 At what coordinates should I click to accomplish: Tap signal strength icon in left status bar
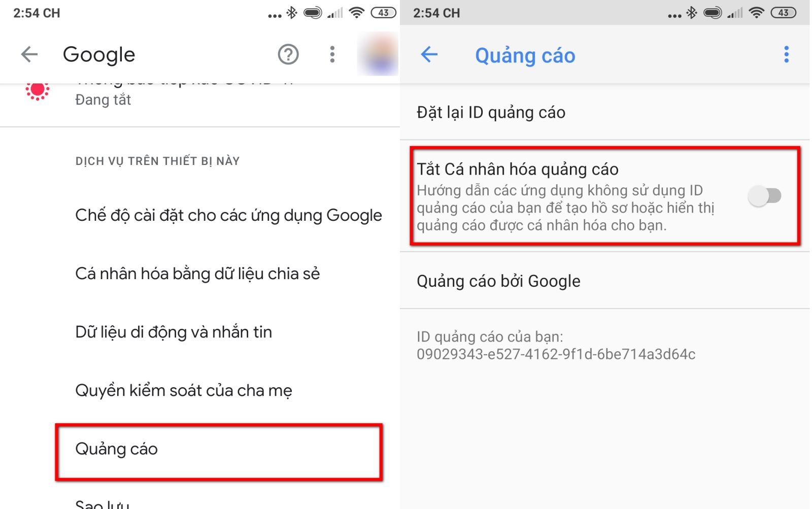(335, 13)
